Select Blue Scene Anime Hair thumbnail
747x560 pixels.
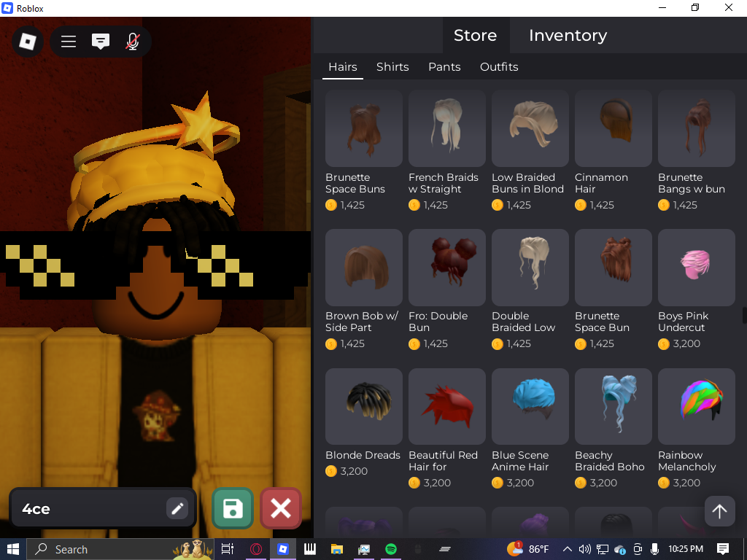(x=530, y=406)
